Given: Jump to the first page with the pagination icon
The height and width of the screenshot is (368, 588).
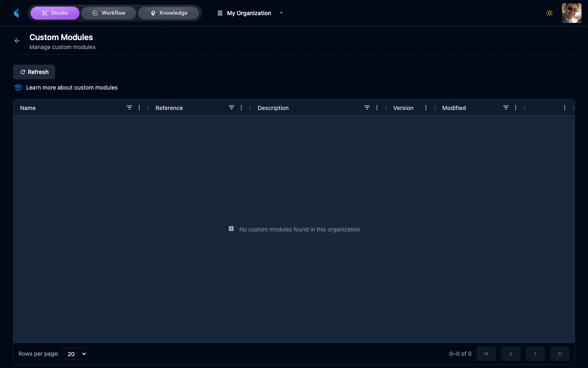Looking at the screenshot, I should click(x=486, y=354).
